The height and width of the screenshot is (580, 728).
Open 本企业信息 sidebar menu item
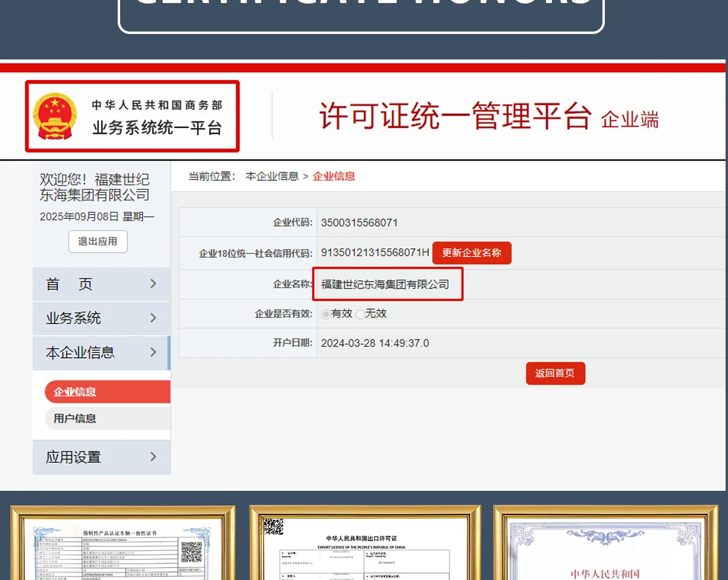coord(101,352)
